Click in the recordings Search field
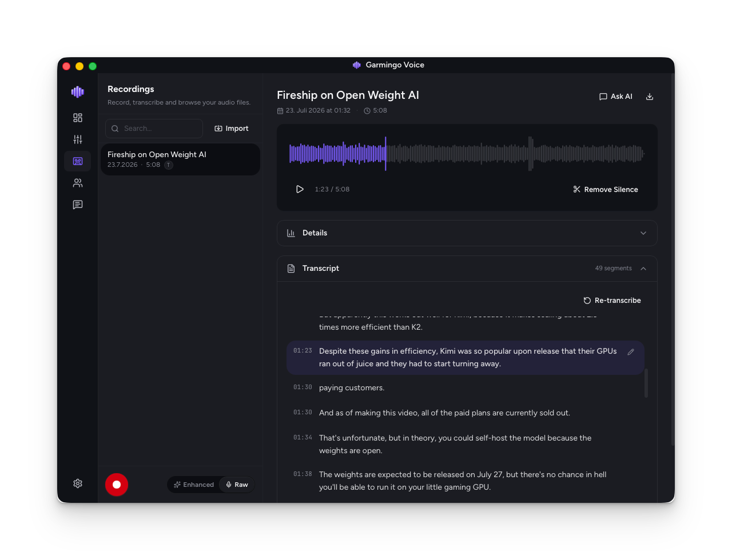Image resolution: width=732 pixels, height=560 pixels. [x=154, y=129]
